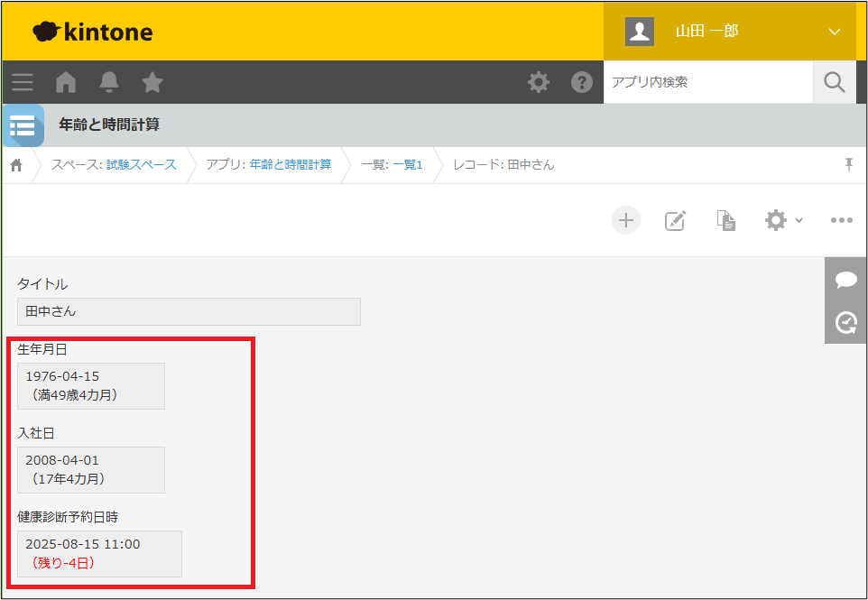868x600 pixels.
Task: Pin the breadcrumb bar with pushpin
Action: point(848,164)
